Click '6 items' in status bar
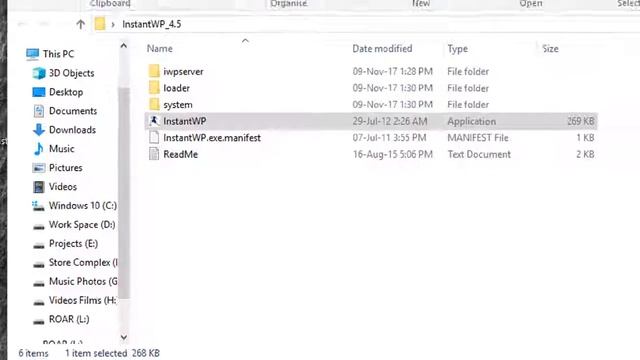Viewport: 640px width, 360px height. 33,353
